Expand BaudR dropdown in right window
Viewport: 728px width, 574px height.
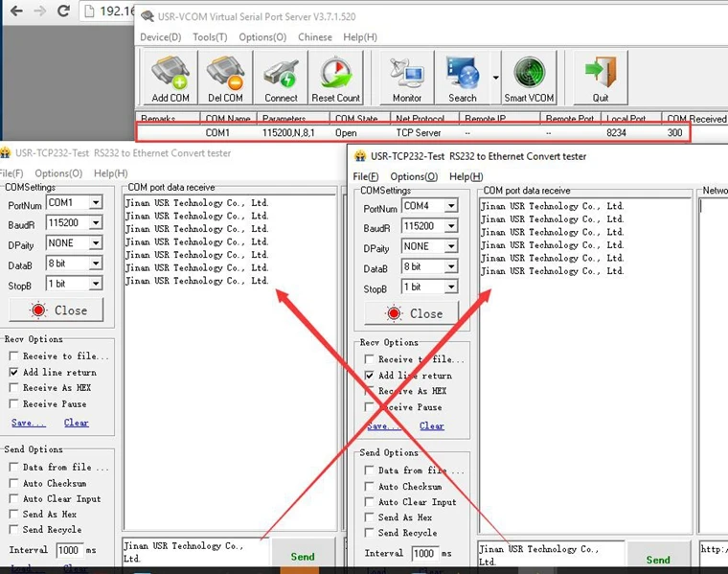451,226
